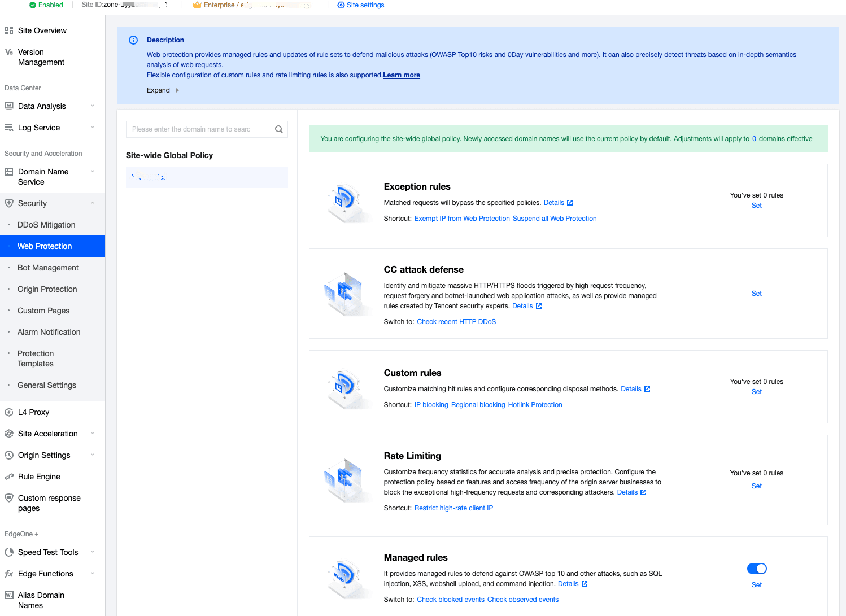Focus the domain name search field
Image resolution: width=846 pixels, height=616 pixels.
point(207,129)
